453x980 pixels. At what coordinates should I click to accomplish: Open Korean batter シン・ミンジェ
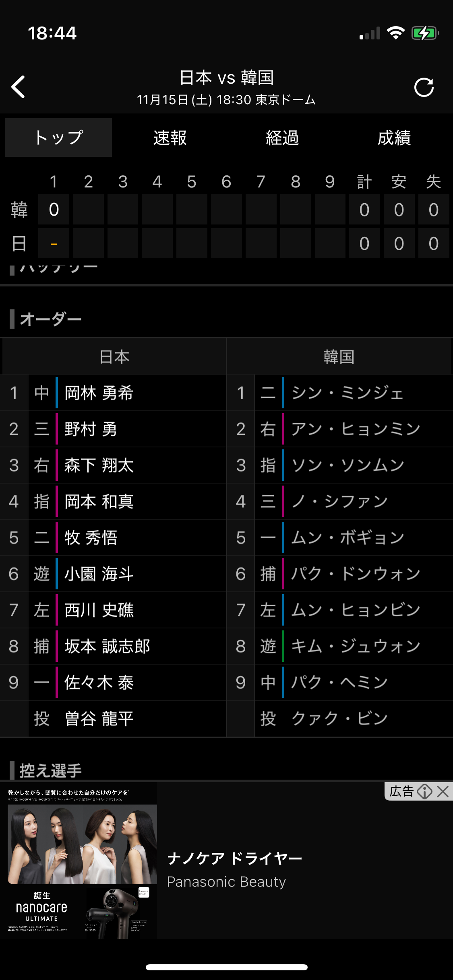point(347,393)
